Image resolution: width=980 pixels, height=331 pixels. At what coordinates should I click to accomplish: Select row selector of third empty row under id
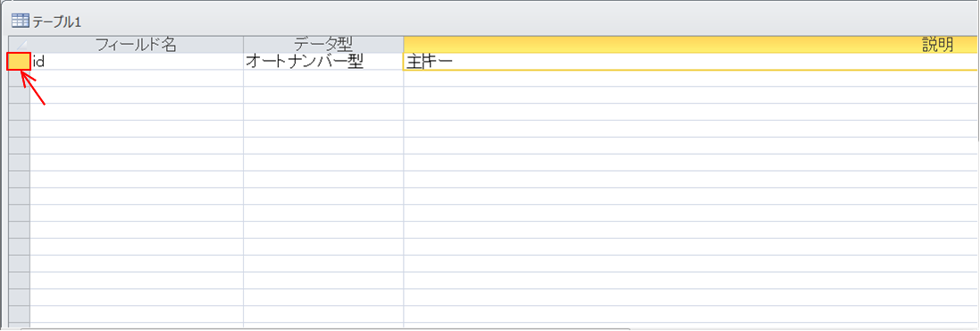pos(19,112)
